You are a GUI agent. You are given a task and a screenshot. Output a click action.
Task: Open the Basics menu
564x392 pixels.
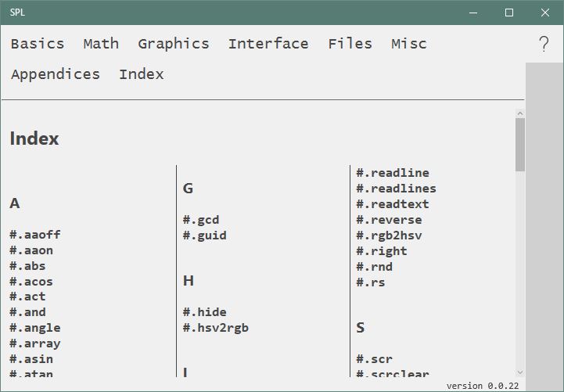click(38, 44)
